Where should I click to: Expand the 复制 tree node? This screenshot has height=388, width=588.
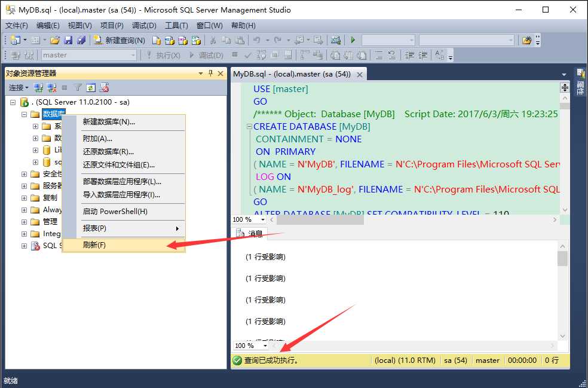pos(24,198)
